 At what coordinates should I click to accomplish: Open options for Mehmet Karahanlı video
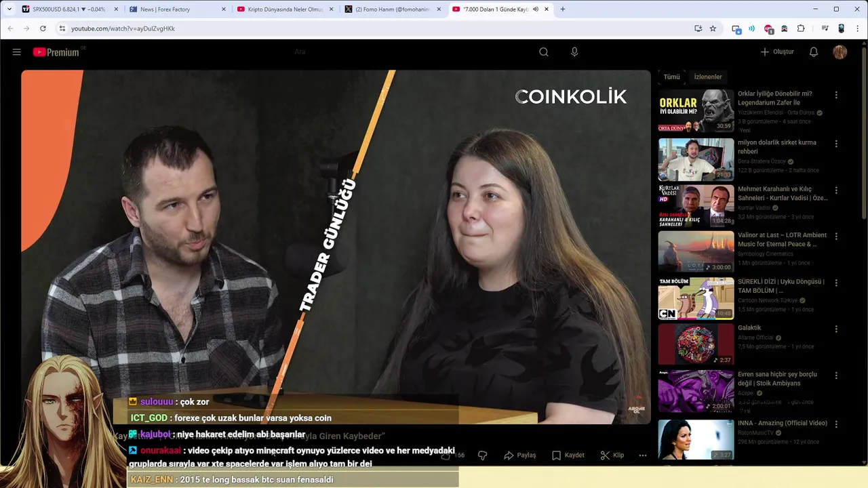(836, 190)
